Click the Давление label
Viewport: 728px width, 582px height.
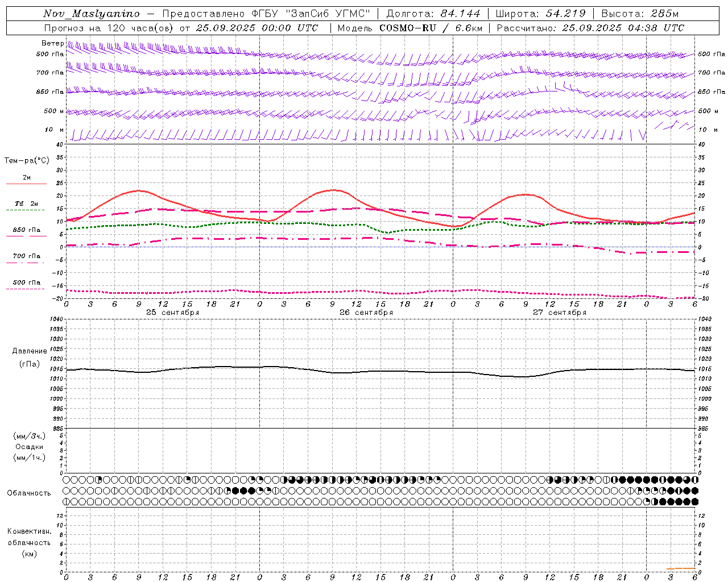[30, 351]
